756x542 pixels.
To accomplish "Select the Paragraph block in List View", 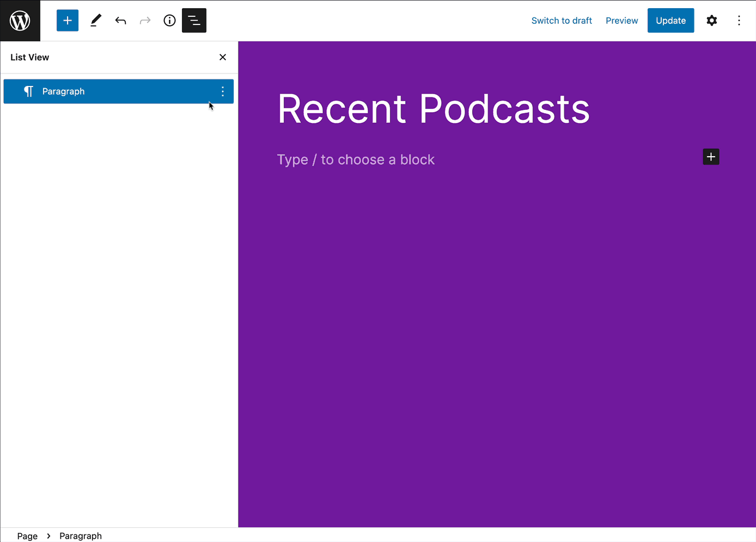I will [64, 91].
